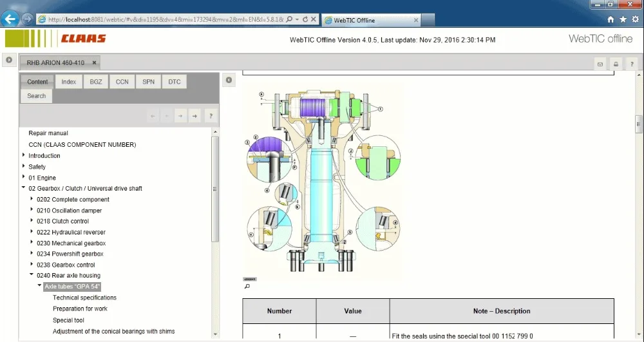Viewport: 644px width, 342px height.
Task: Open the DTC tab
Action: (x=174, y=82)
